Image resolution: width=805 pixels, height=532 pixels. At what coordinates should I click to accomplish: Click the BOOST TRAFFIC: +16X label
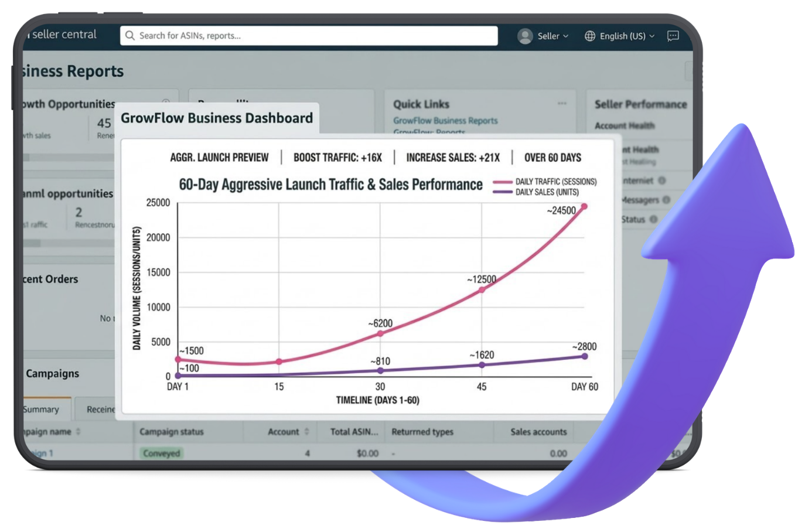click(337, 158)
